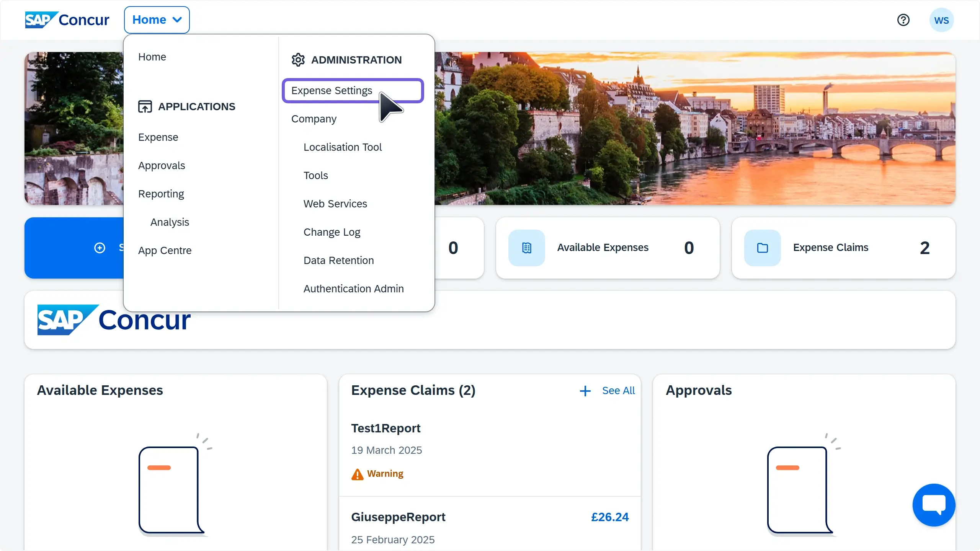Image resolution: width=980 pixels, height=551 pixels.
Task: Click the Available Expenses card heading
Action: (x=100, y=390)
